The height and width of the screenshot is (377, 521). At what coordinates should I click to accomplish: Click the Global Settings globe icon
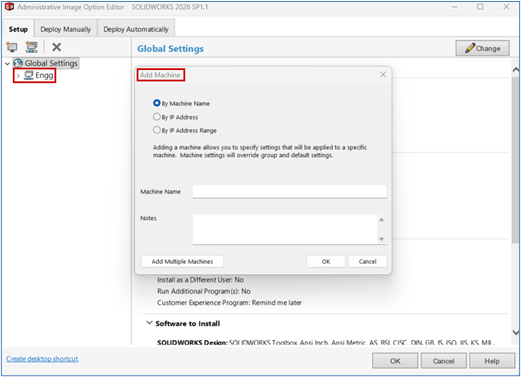point(18,63)
